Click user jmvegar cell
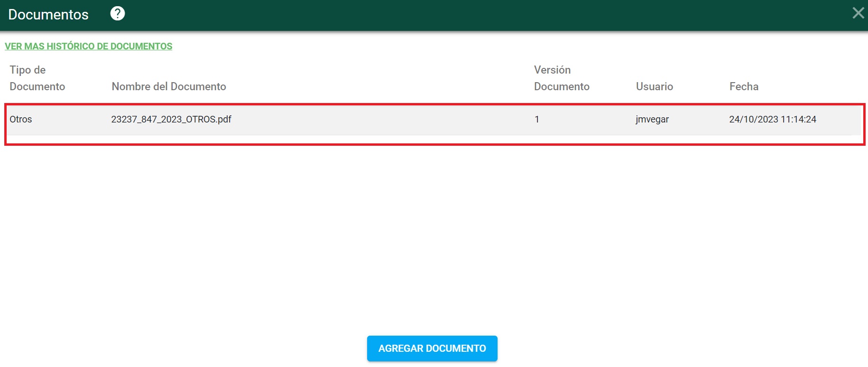The width and height of the screenshot is (868, 367). click(652, 119)
